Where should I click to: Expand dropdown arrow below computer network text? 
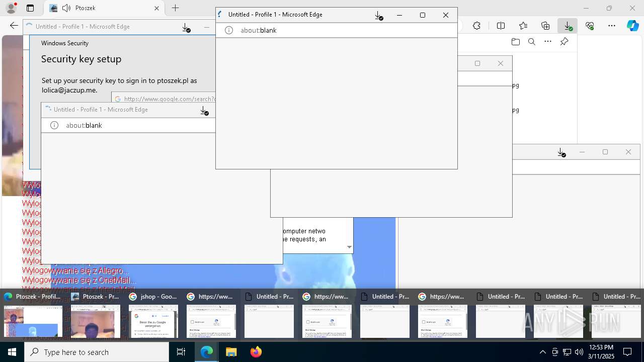click(349, 247)
